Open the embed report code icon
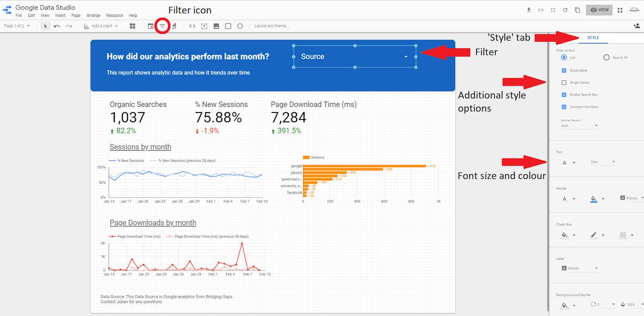 coord(541,10)
